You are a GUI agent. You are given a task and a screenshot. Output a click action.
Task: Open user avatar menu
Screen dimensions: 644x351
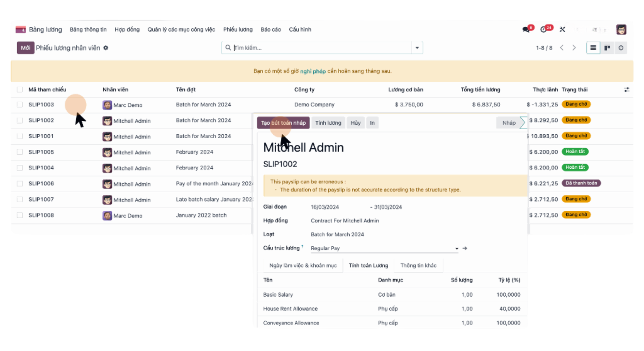point(621,30)
